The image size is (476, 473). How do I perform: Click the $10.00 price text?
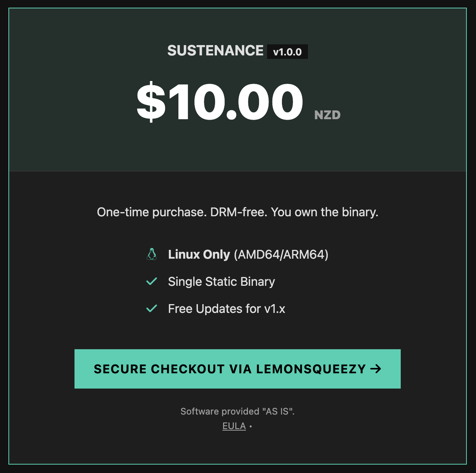[x=220, y=101]
